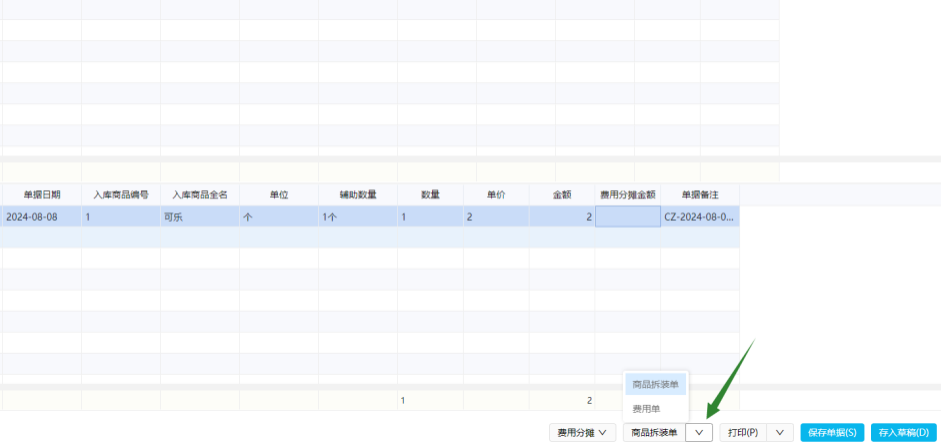Choose 费用单 in the popup menu

646,408
